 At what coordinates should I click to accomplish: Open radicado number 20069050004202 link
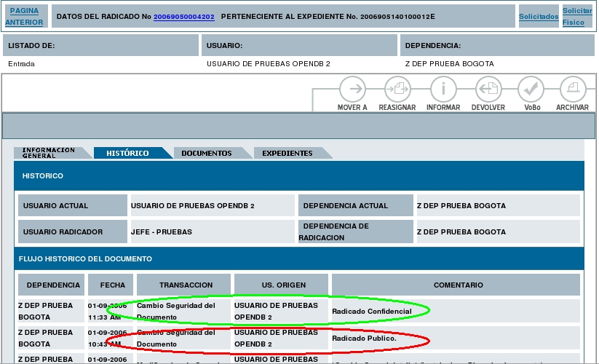click(183, 17)
